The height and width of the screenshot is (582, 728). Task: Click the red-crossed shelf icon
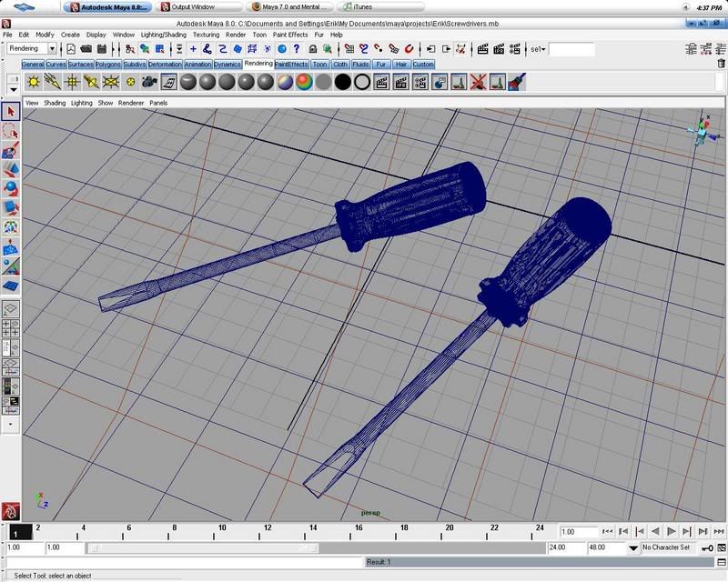click(x=478, y=82)
